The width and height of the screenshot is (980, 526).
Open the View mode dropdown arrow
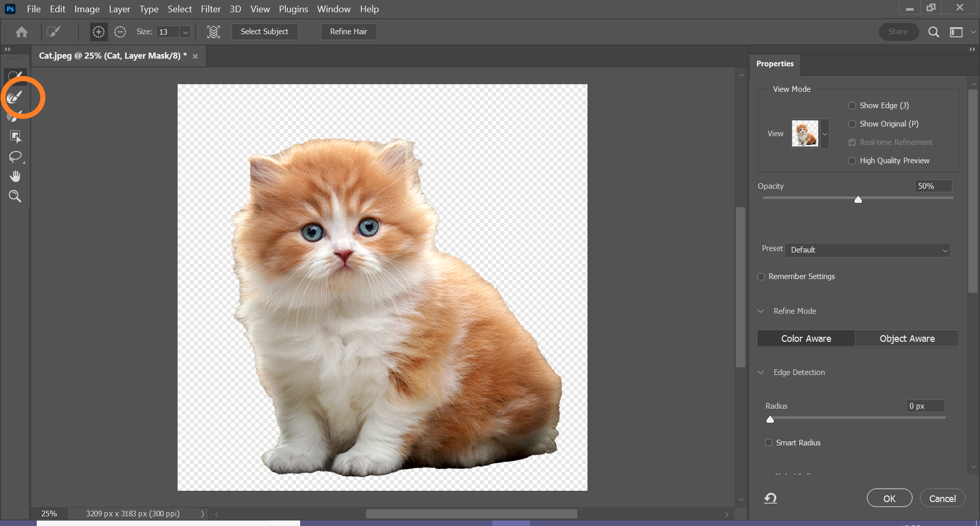pos(825,134)
